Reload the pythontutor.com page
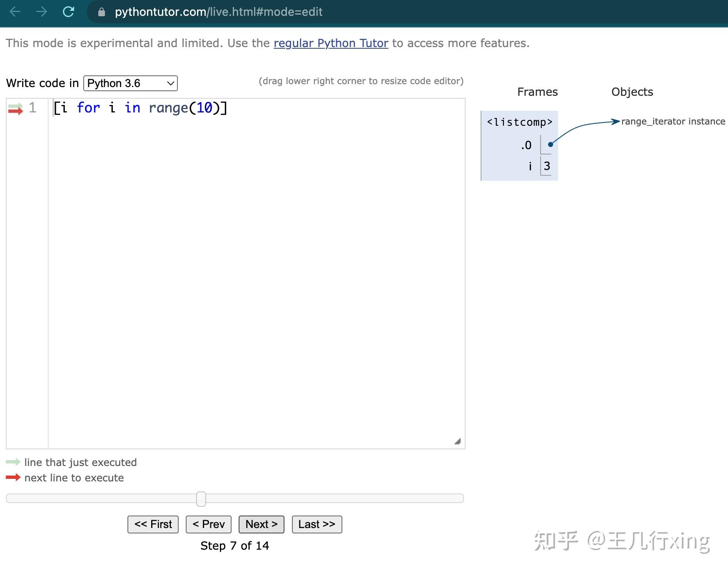Viewport: 728px width, 573px height. coord(69,12)
